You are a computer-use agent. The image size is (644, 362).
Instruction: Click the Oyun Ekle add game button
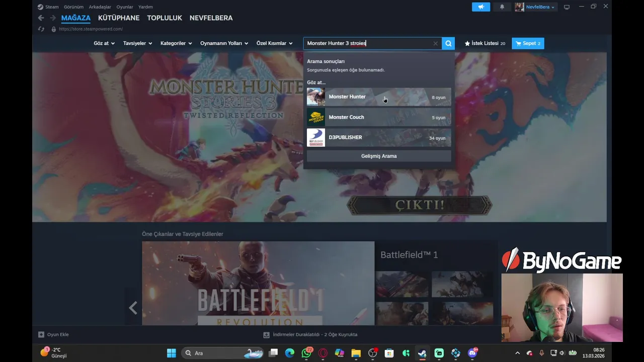[x=53, y=334]
